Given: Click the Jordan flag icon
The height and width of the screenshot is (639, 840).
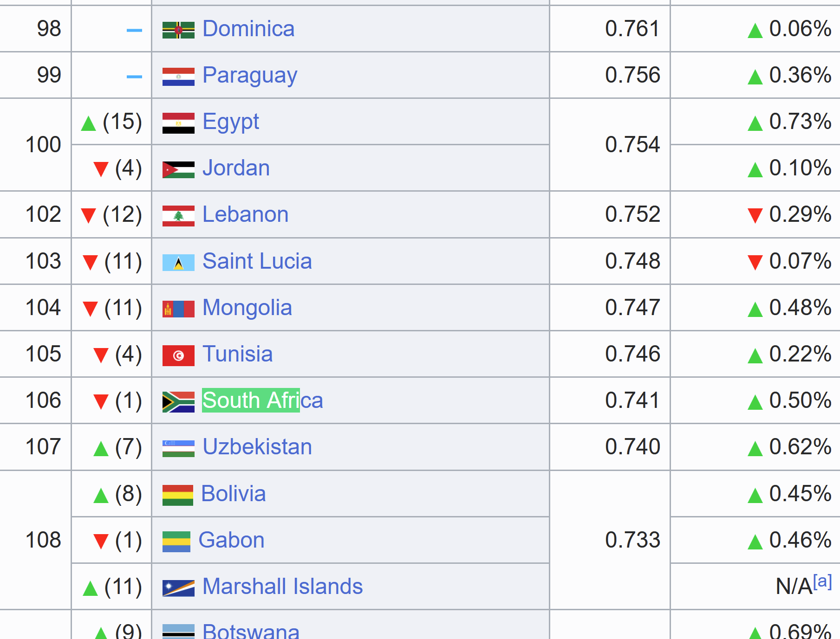Looking at the screenshot, I should coord(178,169).
